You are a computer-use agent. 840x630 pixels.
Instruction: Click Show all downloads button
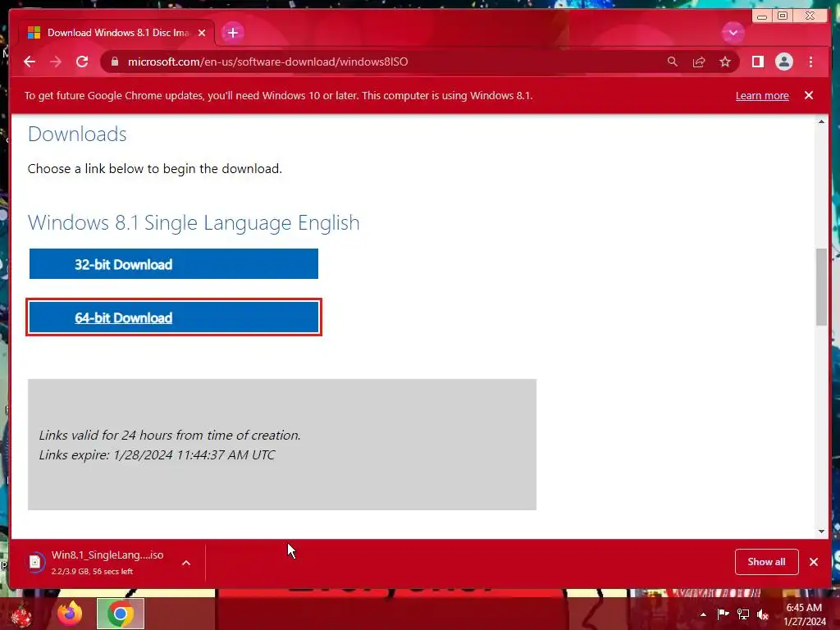click(766, 561)
